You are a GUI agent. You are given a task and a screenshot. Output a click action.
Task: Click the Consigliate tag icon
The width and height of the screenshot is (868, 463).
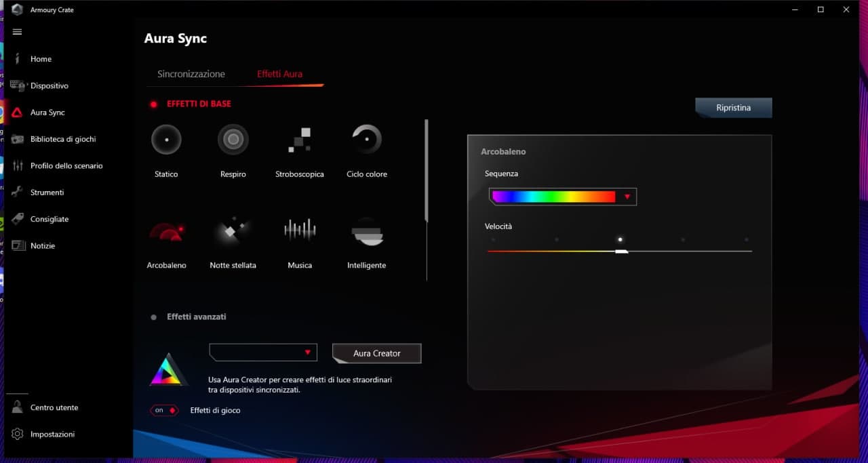17,219
